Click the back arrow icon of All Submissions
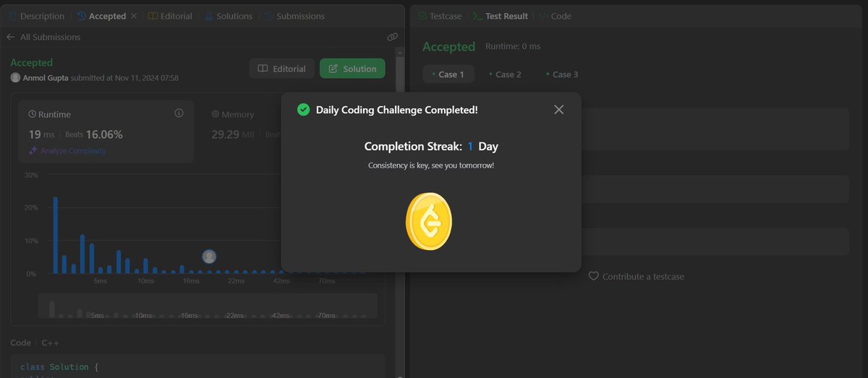The image size is (868, 378). tap(10, 37)
